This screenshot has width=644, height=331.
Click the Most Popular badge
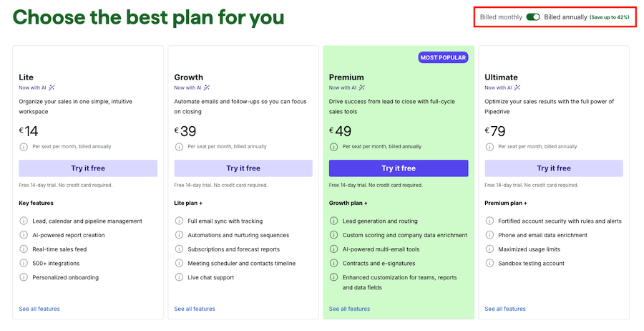coord(443,57)
